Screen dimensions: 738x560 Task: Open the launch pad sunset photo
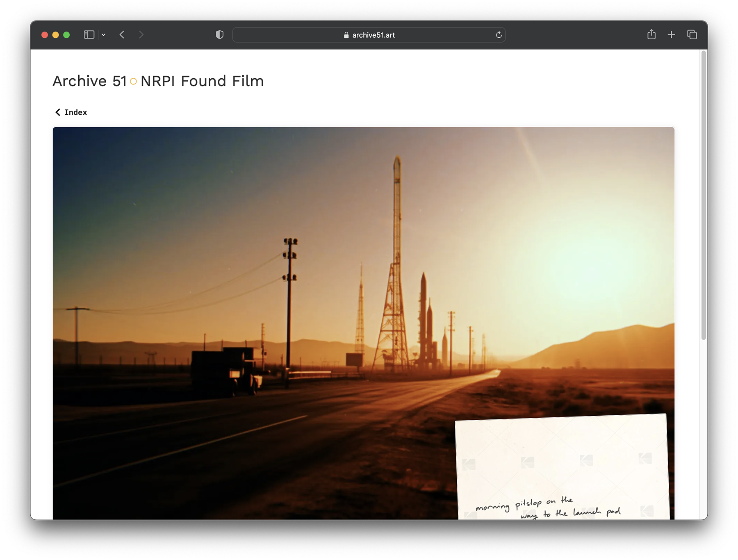(x=363, y=323)
